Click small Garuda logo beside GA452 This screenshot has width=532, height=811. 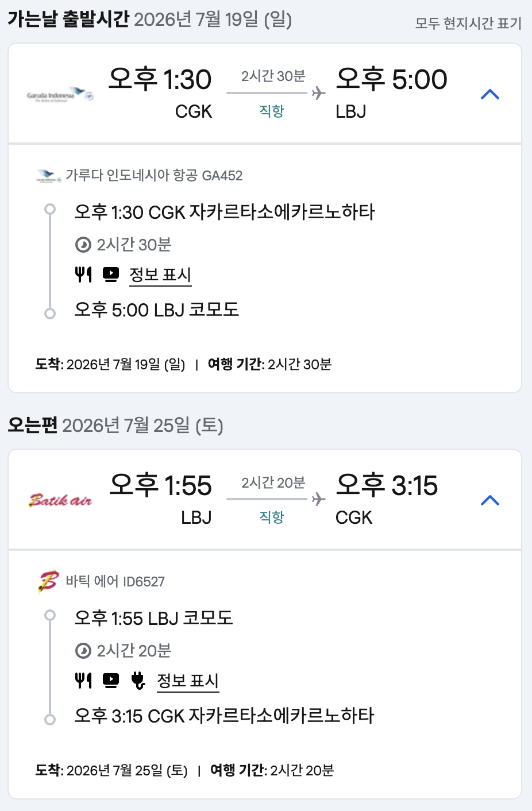pos(49,176)
